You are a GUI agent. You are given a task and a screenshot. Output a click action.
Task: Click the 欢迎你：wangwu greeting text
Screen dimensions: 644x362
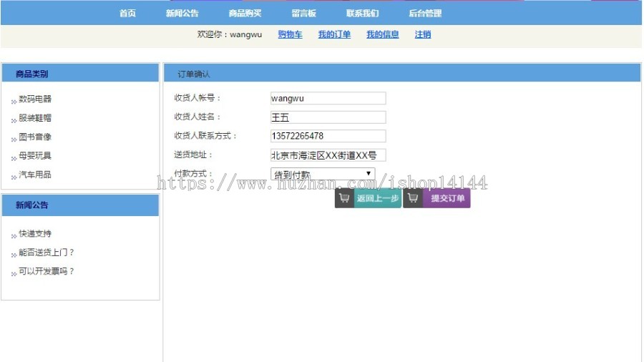pos(229,34)
